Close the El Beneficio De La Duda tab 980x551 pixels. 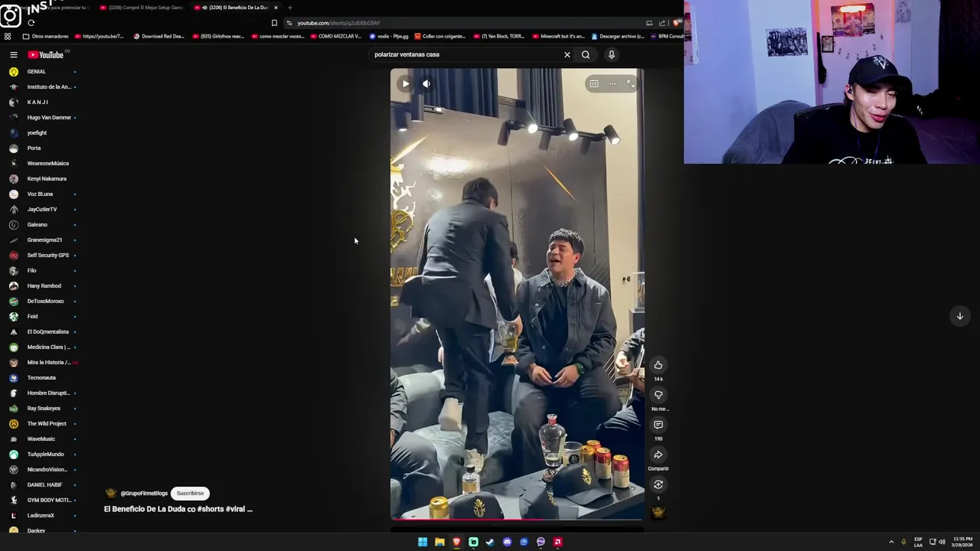pos(276,8)
